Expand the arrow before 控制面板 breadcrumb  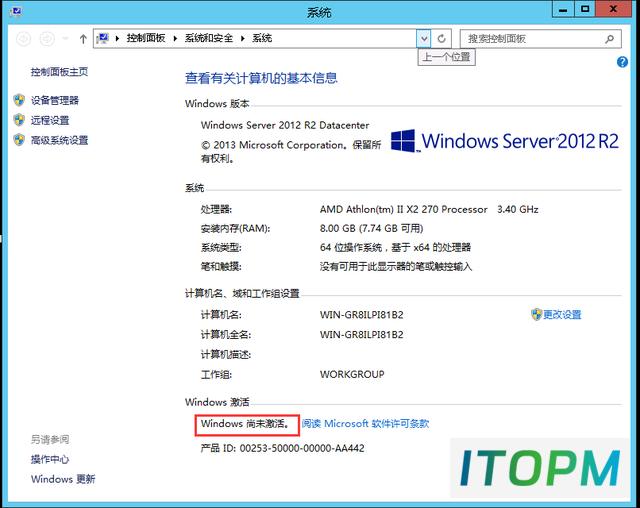click(x=118, y=39)
